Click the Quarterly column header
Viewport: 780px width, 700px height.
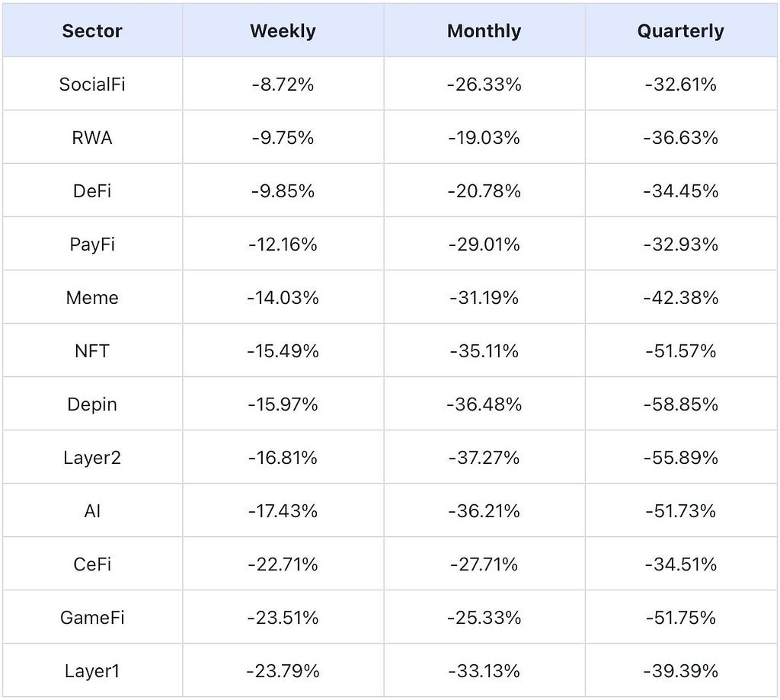click(681, 31)
